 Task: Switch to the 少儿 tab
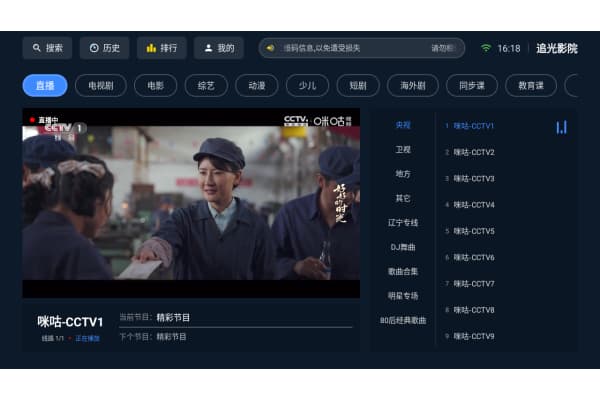click(307, 85)
